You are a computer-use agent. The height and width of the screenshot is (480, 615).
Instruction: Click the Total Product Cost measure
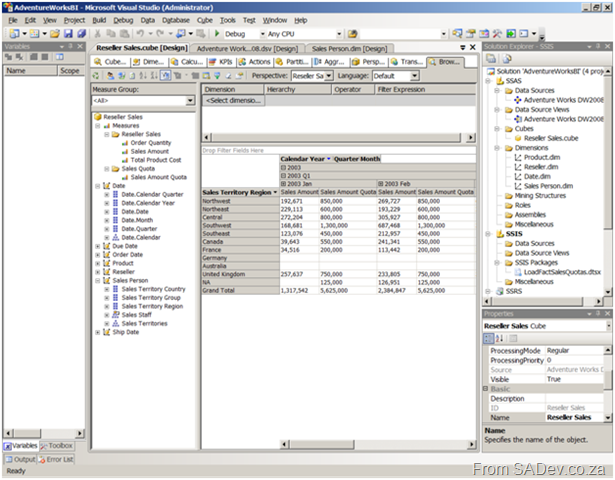tap(156, 160)
